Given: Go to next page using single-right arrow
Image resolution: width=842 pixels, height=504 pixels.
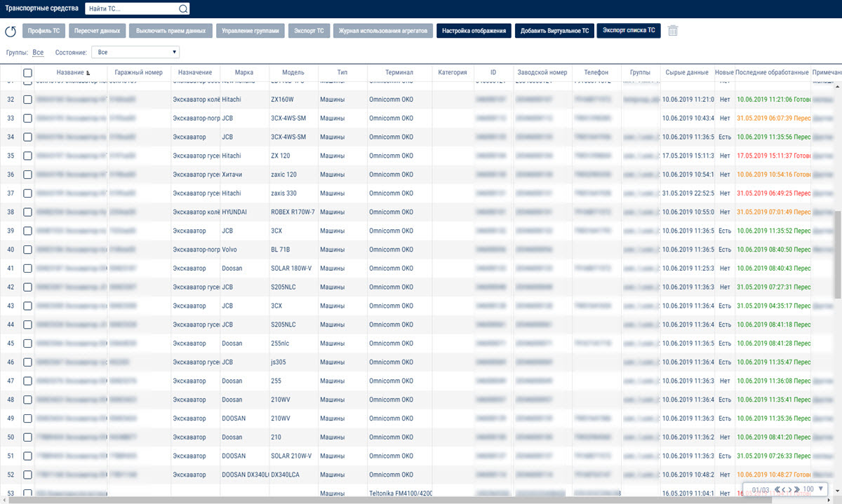Looking at the screenshot, I should [x=791, y=489].
